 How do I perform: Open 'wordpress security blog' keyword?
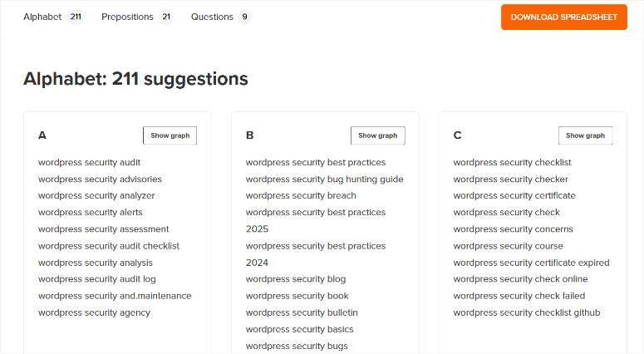296,279
